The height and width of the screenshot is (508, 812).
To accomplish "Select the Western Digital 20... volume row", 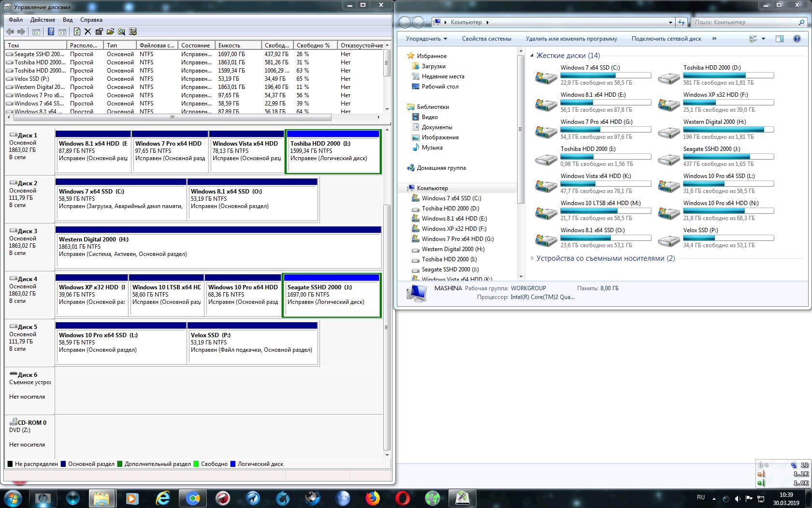I will click(x=195, y=87).
